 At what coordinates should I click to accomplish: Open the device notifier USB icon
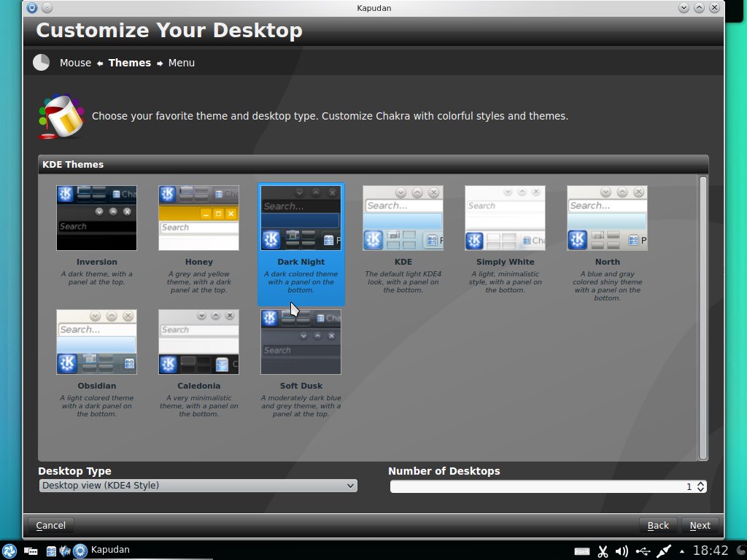tap(643, 551)
